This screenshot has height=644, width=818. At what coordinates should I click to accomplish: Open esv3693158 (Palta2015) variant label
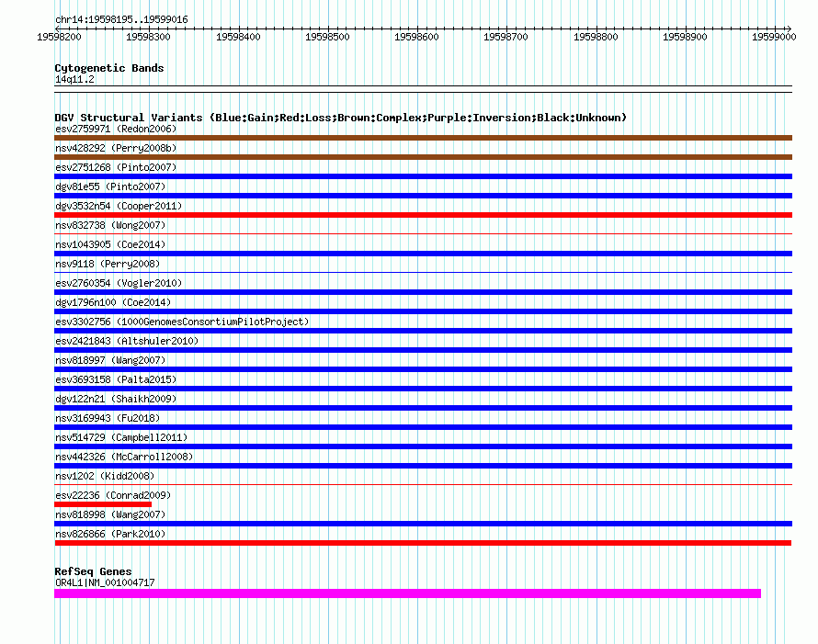(116, 379)
